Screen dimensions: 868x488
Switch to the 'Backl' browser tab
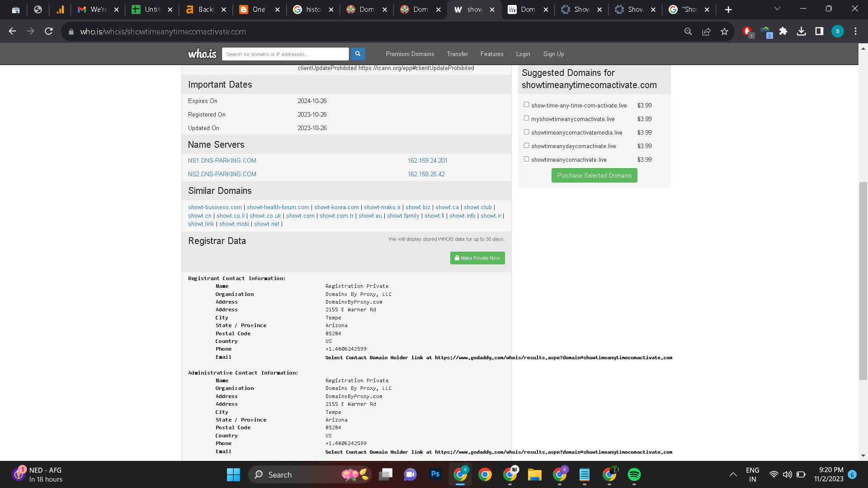pos(205,9)
